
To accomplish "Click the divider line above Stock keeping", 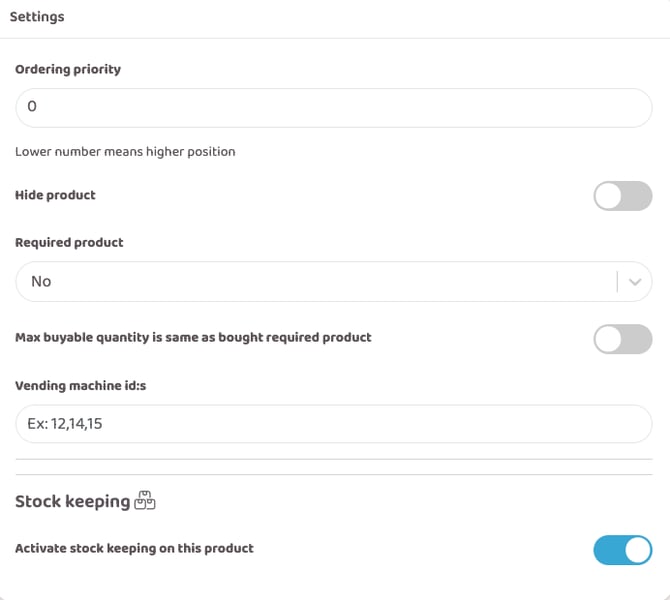I will click(x=333, y=474).
